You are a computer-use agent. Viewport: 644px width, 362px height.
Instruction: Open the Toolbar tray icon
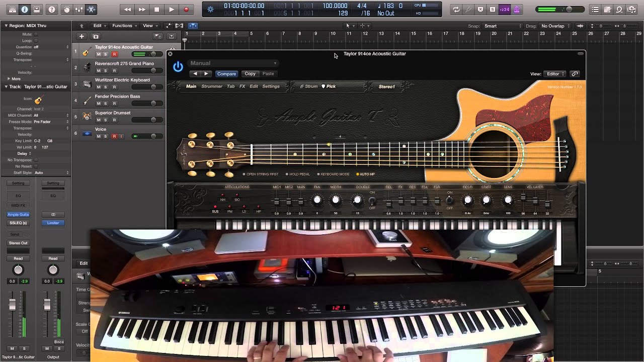(37, 10)
